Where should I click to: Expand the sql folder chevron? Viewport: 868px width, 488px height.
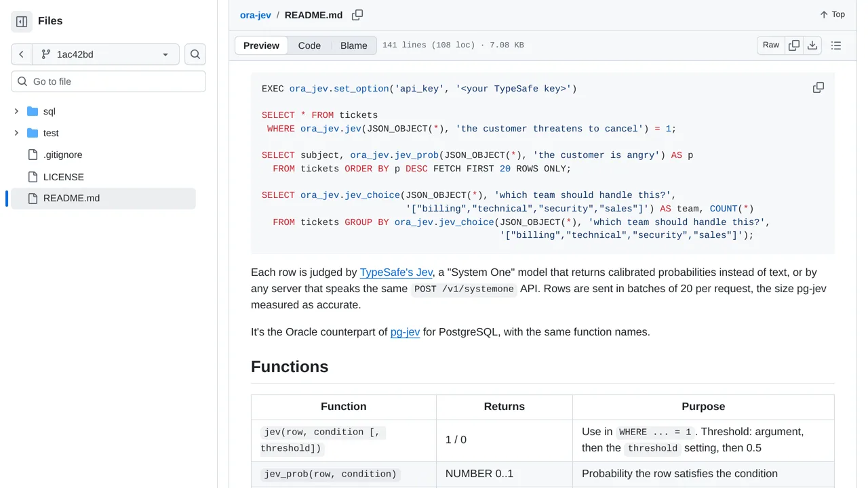point(16,111)
